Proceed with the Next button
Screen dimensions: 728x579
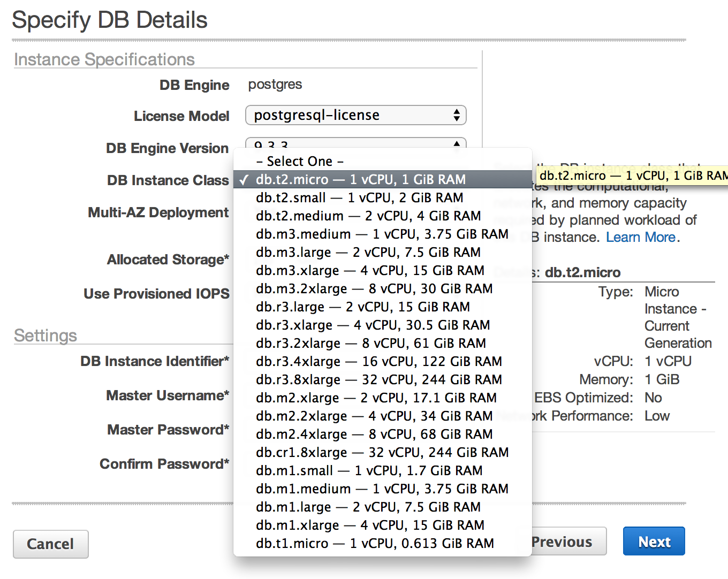tap(654, 542)
